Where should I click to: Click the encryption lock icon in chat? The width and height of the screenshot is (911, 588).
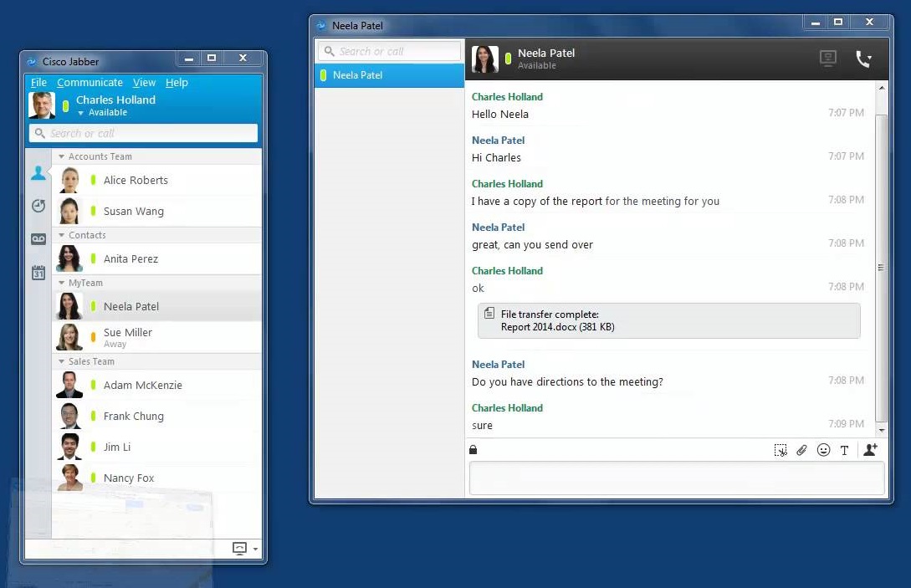(473, 450)
